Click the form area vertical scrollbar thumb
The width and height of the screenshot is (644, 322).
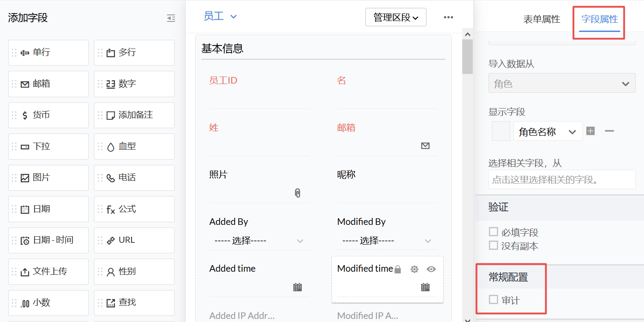pyautogui.click(x=467, y=56)
